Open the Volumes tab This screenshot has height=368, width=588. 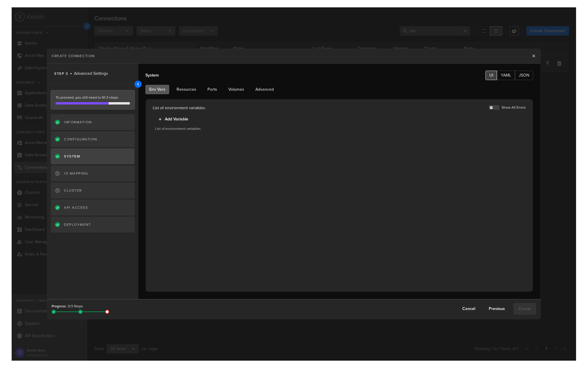point(236,89)
